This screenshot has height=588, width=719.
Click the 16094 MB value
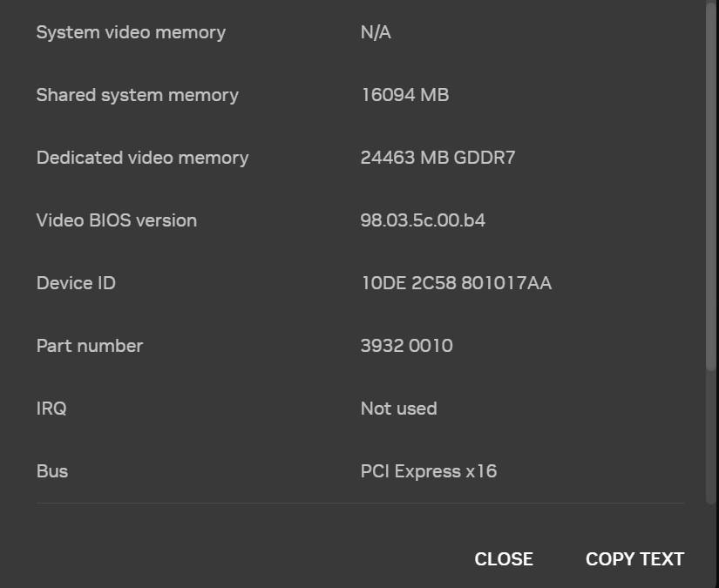coord(404,95)
